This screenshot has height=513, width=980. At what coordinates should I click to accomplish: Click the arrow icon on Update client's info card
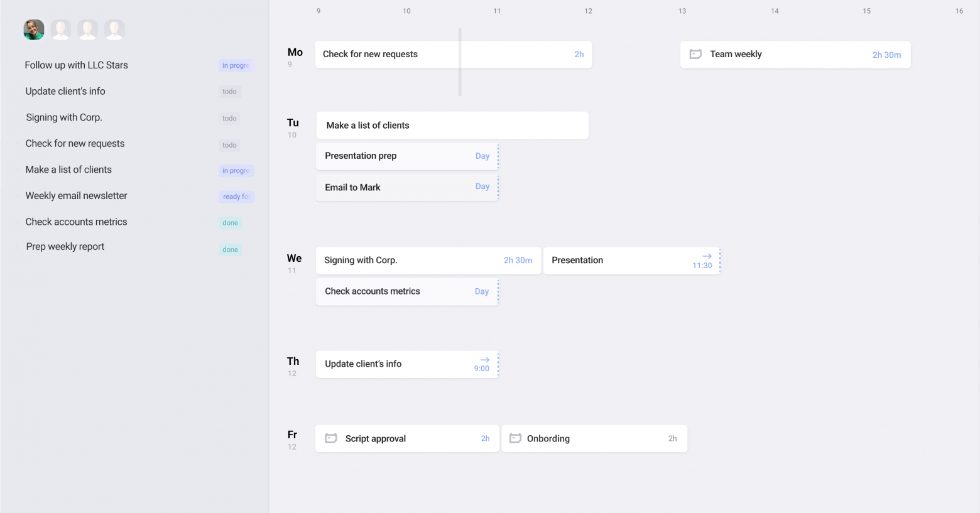click(x=484, y=360)
